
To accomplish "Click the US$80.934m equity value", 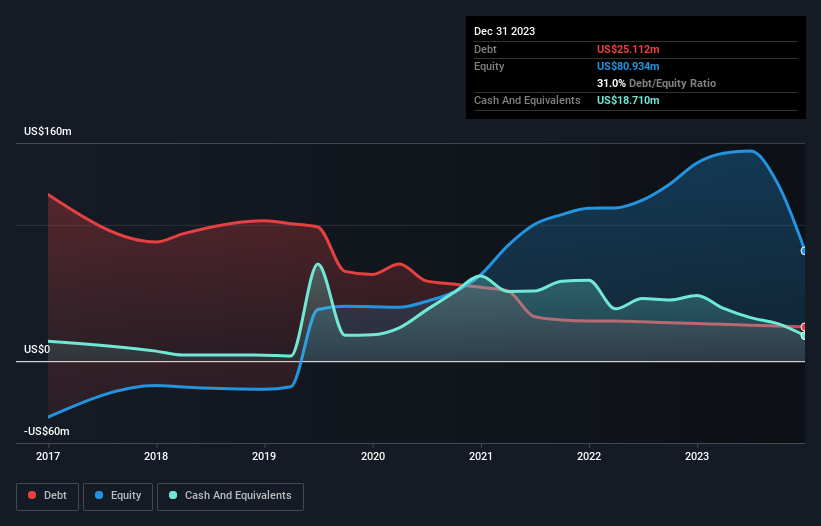I will tap(628, 66).
